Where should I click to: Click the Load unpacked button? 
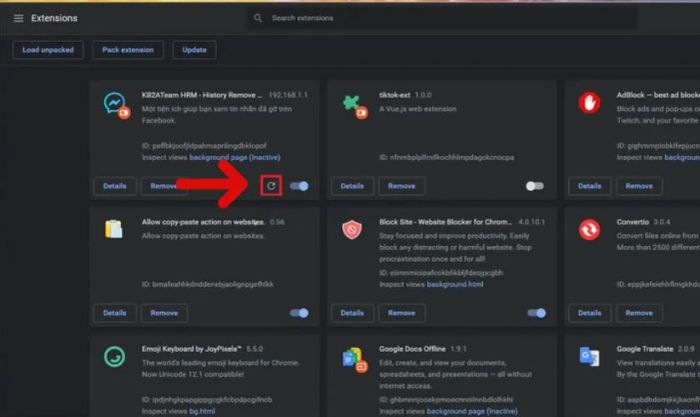tap(48, 50)
